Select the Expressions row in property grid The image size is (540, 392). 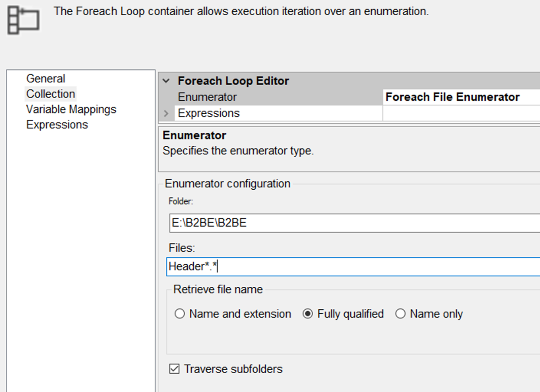(209, 113)
